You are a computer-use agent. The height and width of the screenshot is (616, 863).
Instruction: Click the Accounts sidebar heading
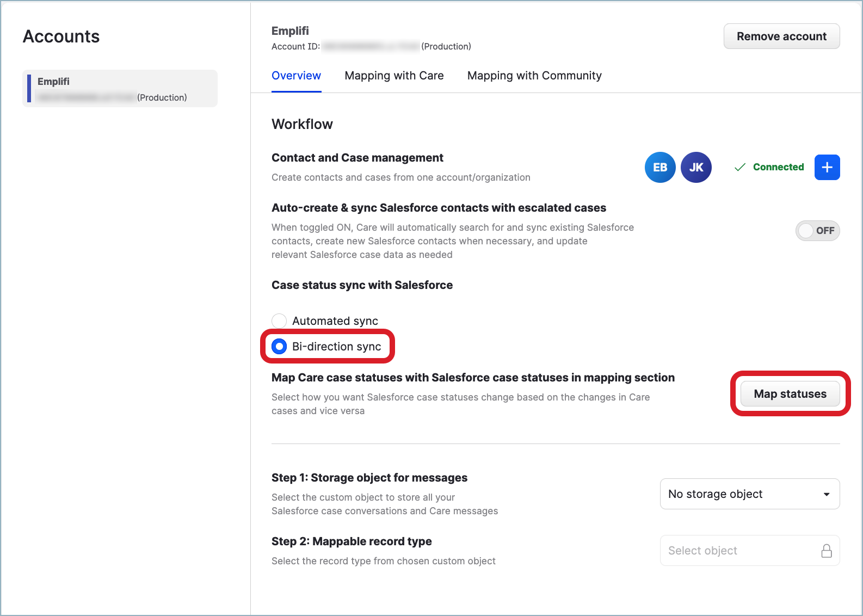point(61,36)
